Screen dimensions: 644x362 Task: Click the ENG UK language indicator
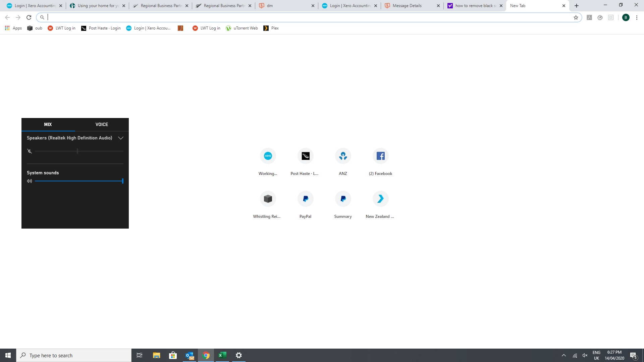(596, 355)
